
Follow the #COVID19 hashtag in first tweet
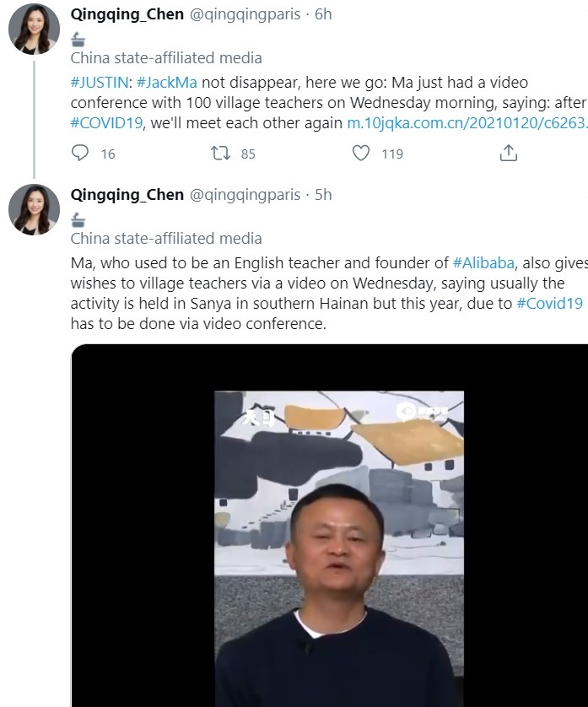pyautogui.click(x=107, y=123)
